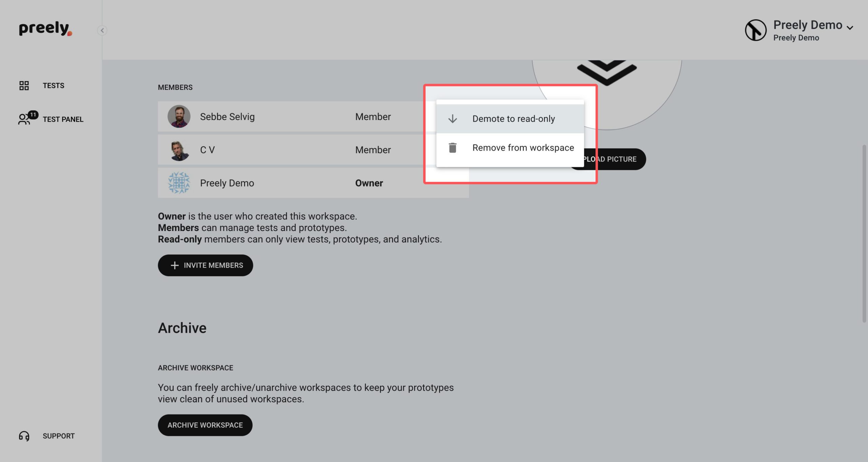Click the Support headset icon

coord(24,436)
